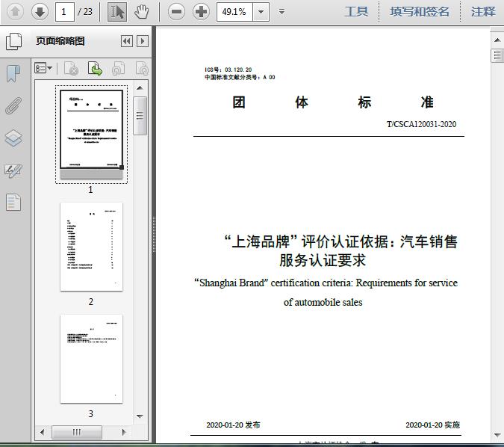Open the layers pane
Viewport: 504px width, 447px height.
[x=13, y=138]
